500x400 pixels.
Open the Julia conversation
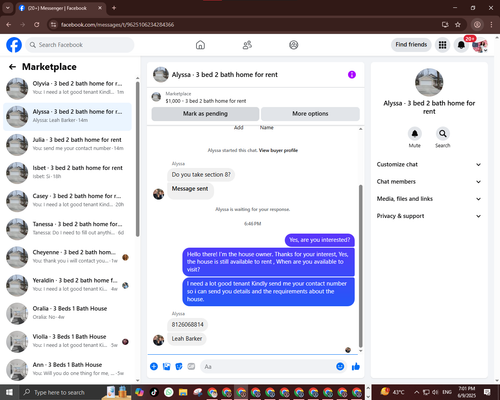point(67,144)
